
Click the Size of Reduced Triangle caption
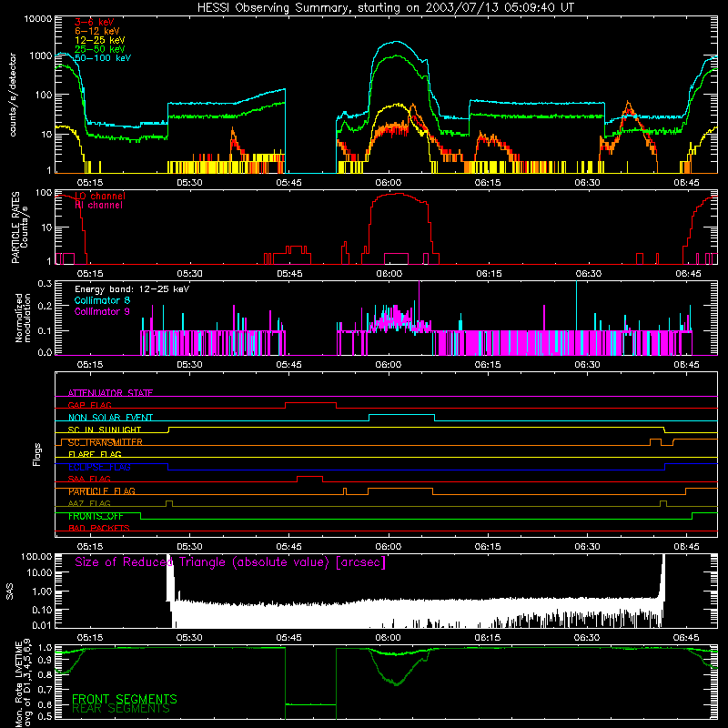230,562
